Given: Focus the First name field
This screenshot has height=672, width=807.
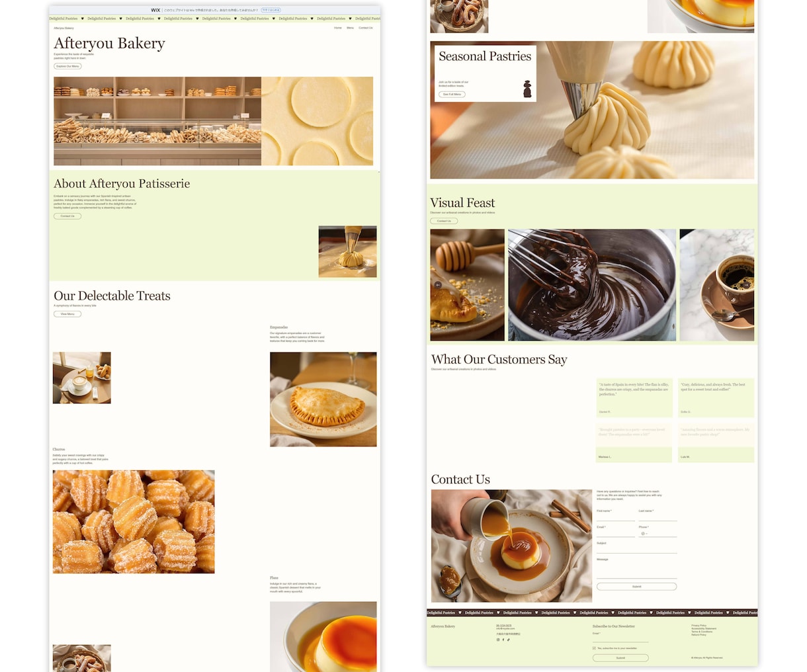Looking at the screenshot, I should point(616,517).
